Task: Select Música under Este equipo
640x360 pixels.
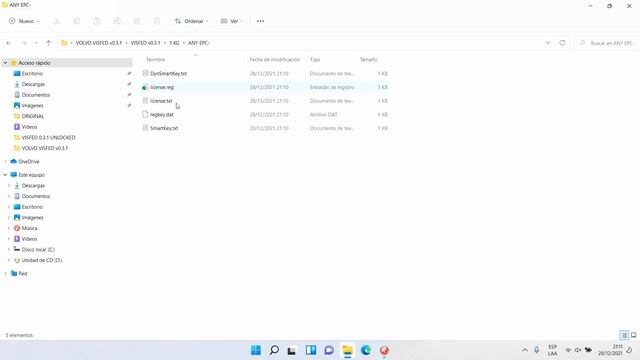Action: [x=29, y=228]
